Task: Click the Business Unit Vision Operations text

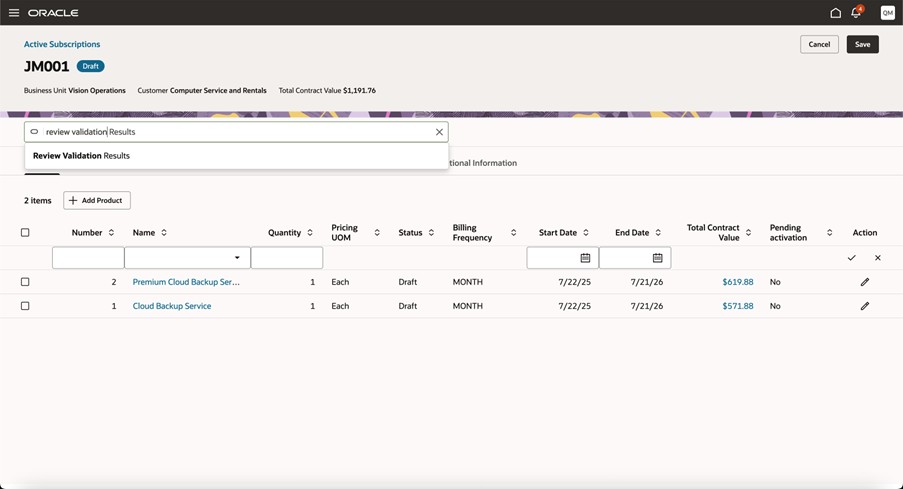Action: tap(74, 90)
